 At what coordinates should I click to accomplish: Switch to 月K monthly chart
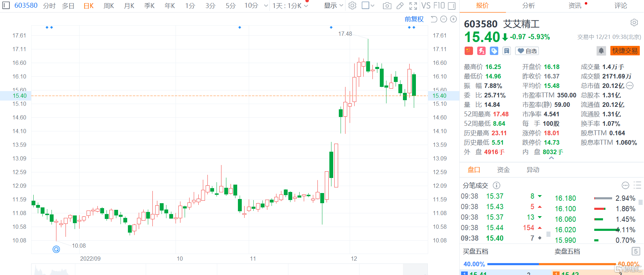(129, 6)
